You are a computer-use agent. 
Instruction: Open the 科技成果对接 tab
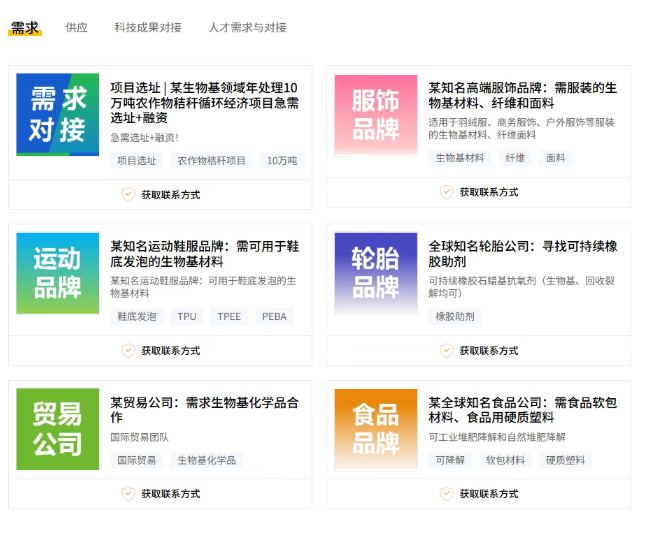click(x=148, y=28)
